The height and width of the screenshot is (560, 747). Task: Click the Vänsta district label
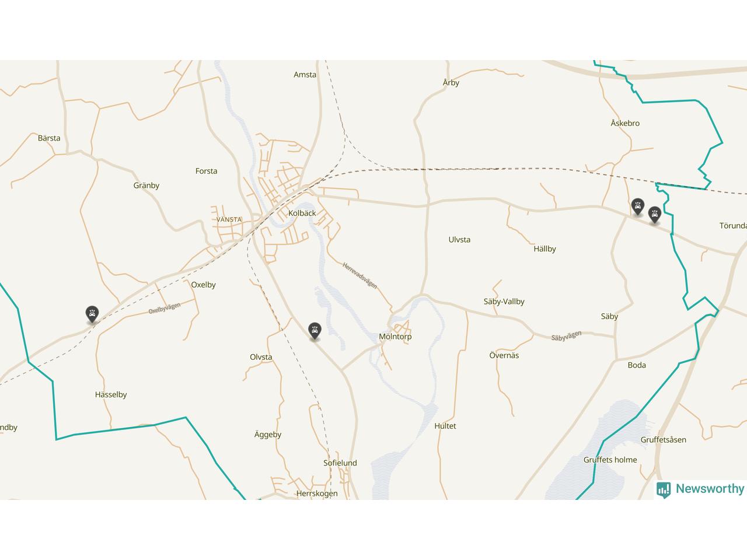point(229,220)
